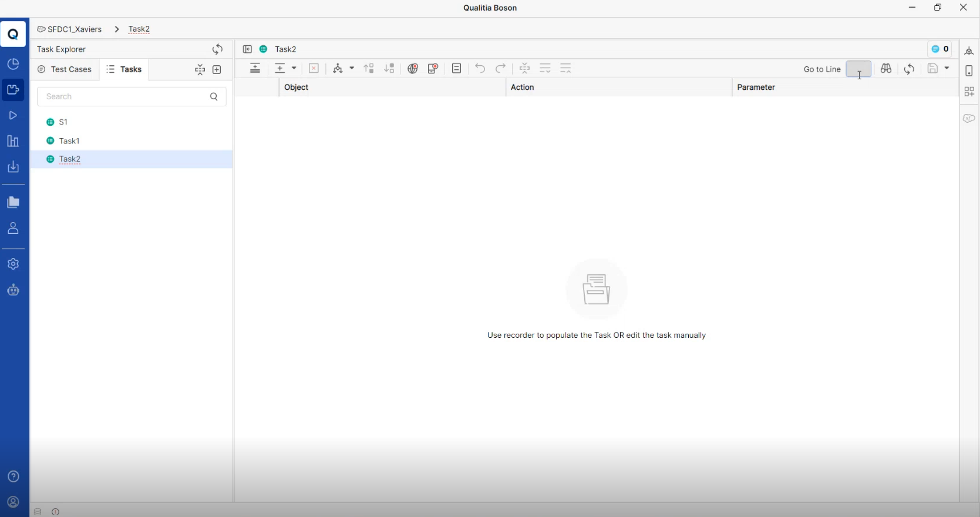Collapse the Task Explorer side panel

247,49
